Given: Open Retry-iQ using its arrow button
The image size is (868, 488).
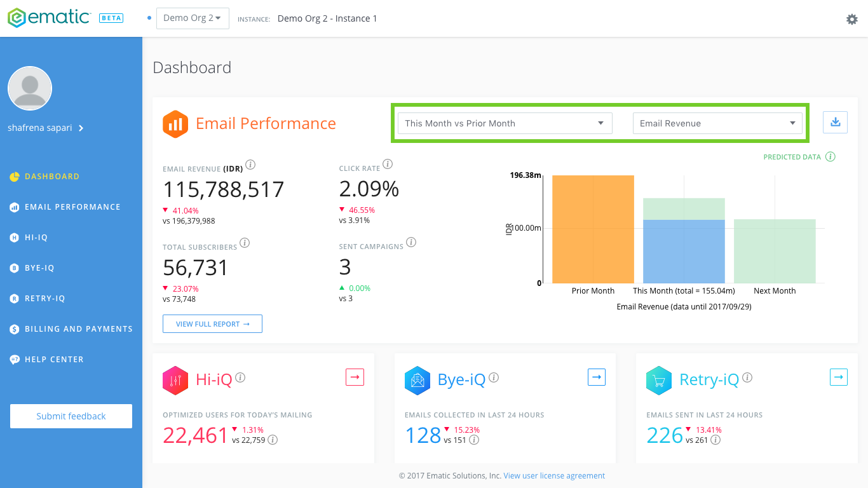Looking at the screenshot, I should point(839,377).
